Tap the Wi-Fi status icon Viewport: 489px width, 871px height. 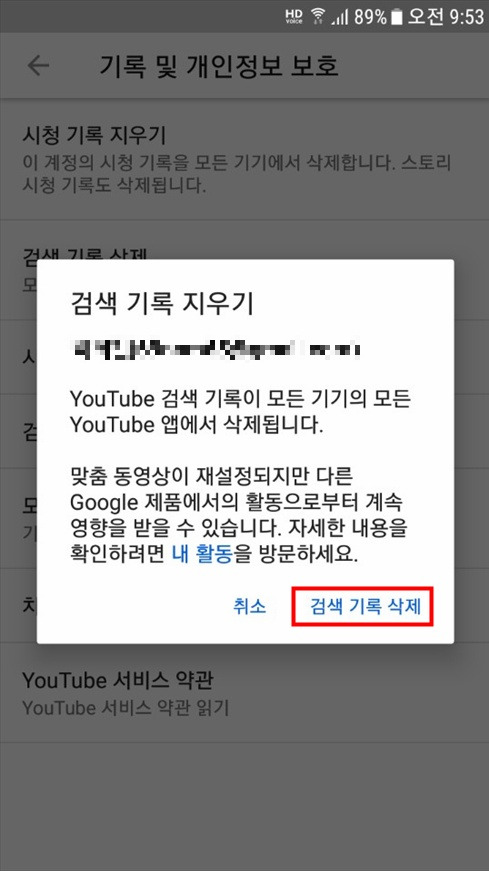click(318, 16)
